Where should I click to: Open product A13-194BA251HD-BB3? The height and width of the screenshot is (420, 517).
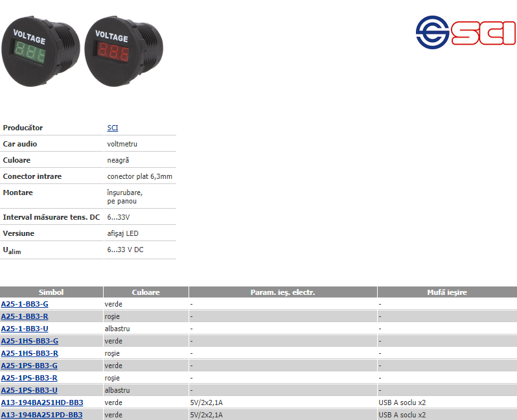pyautogui.click(x=42, y=402)
